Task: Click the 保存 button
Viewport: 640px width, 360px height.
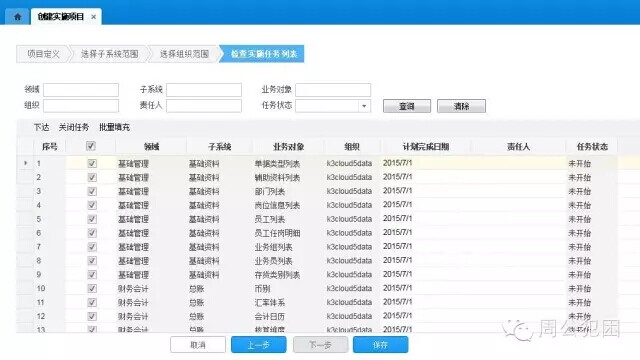Action: [380, 345]
